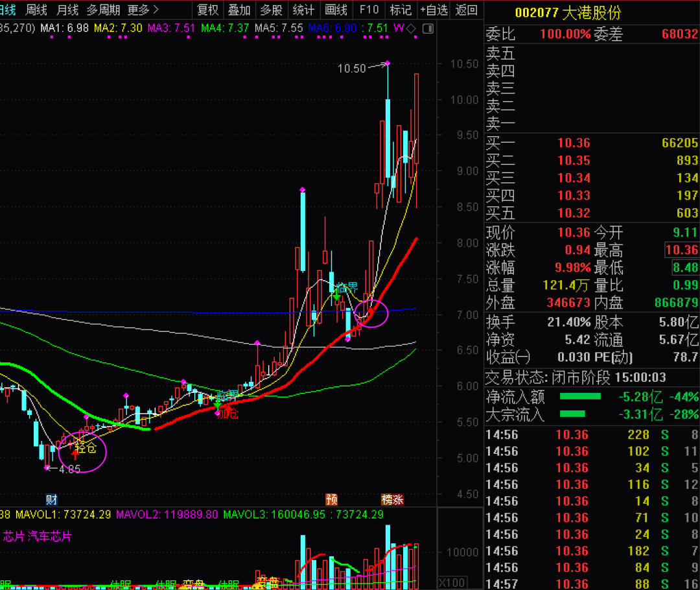Add stock with the +自选 button
Image resolution: width=700 pixels, height=590 pixels.
pyautogui.click(x=434, y=10)
